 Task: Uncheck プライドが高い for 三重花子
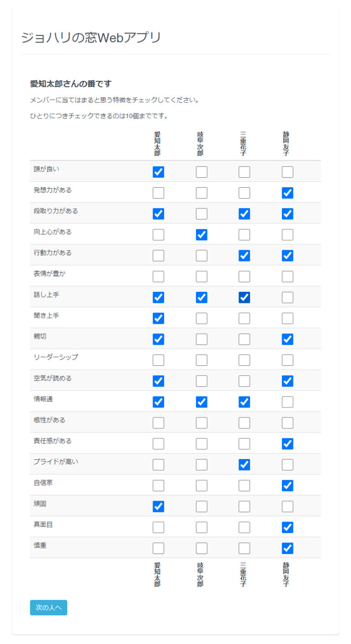point(245,465)
